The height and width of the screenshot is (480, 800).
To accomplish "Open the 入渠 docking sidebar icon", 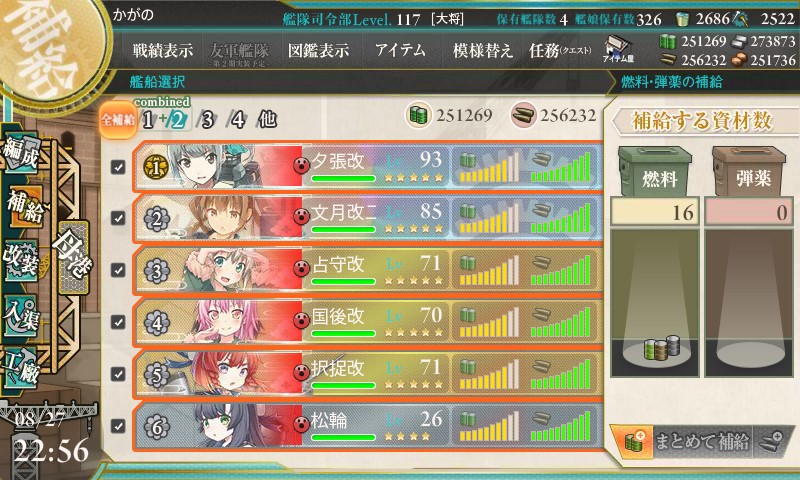I will click(x=21, y=316).
